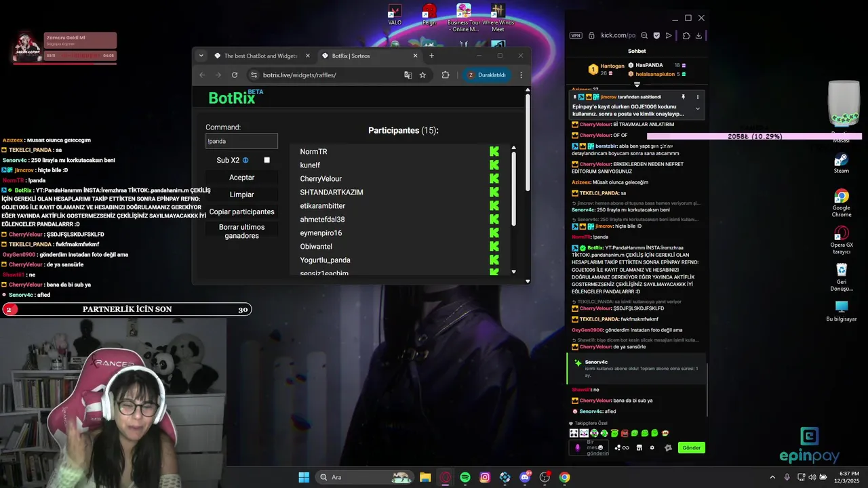
Task: Open Geri Dönüşüm recycle bin
Action: [841, 277]
